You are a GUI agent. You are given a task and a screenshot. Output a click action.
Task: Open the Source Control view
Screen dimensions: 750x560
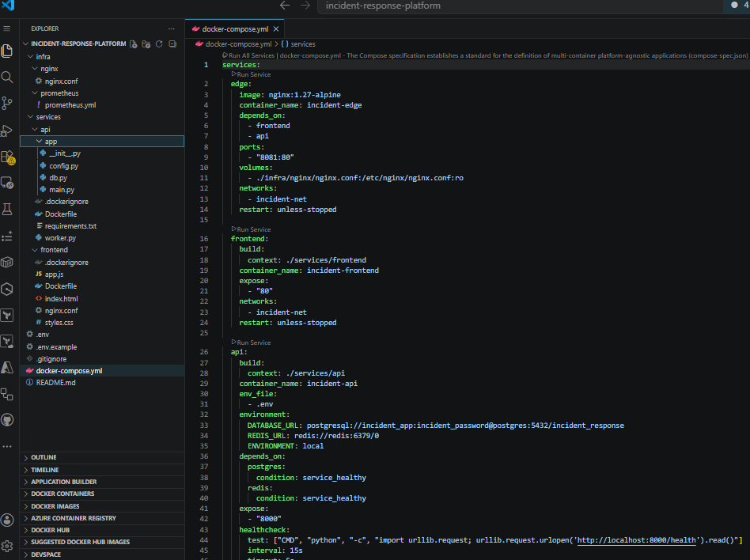pyautogui.click(x=7, y=104)
